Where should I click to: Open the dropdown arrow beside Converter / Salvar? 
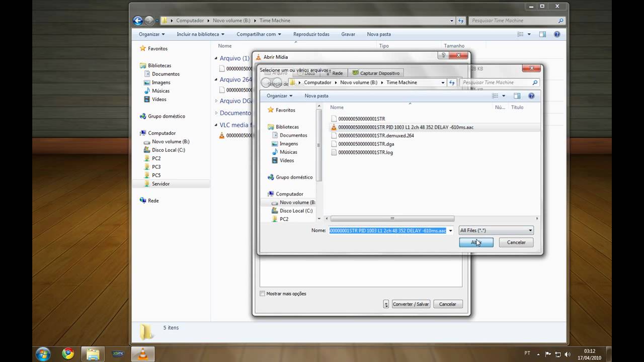(386, 304)
